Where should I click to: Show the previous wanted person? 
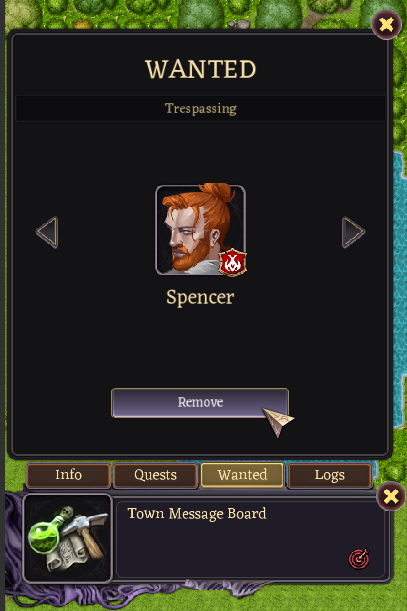pyautogui.click(x=47, y=232)
